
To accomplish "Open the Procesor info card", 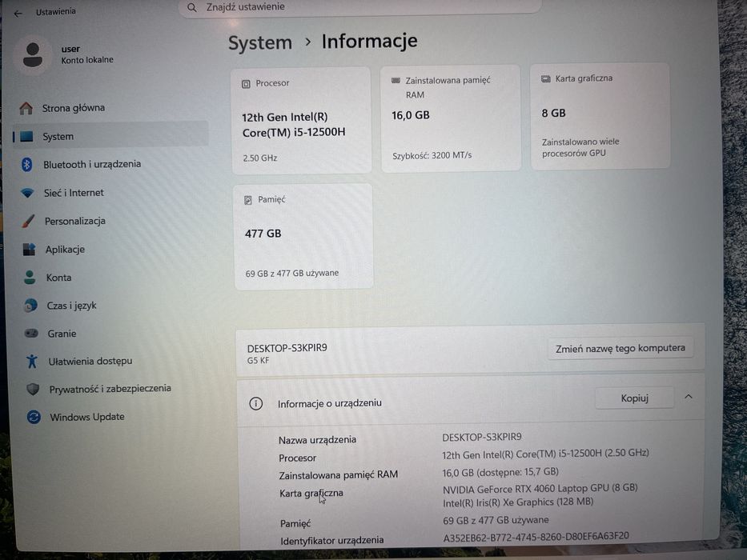I will (301, 121).
